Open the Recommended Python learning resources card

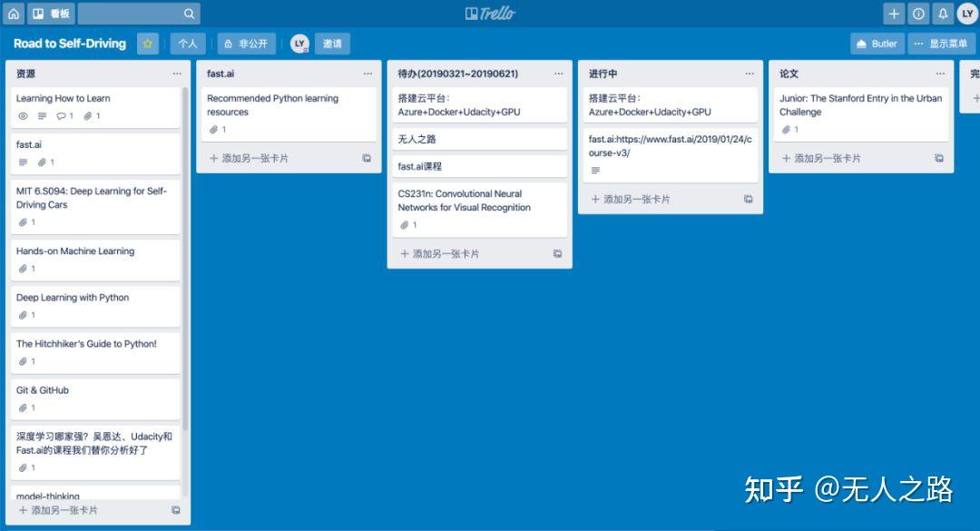(x=289, y=113)
